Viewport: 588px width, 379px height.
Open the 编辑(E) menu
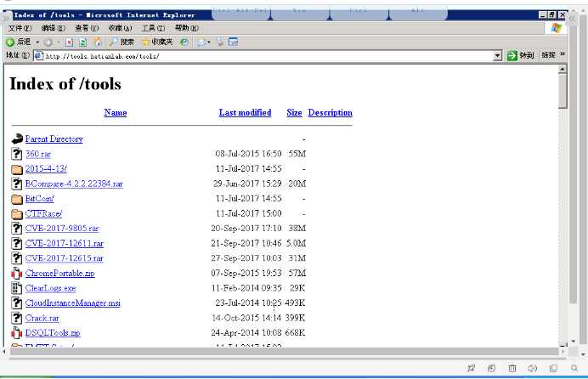(x=54, y=28)
